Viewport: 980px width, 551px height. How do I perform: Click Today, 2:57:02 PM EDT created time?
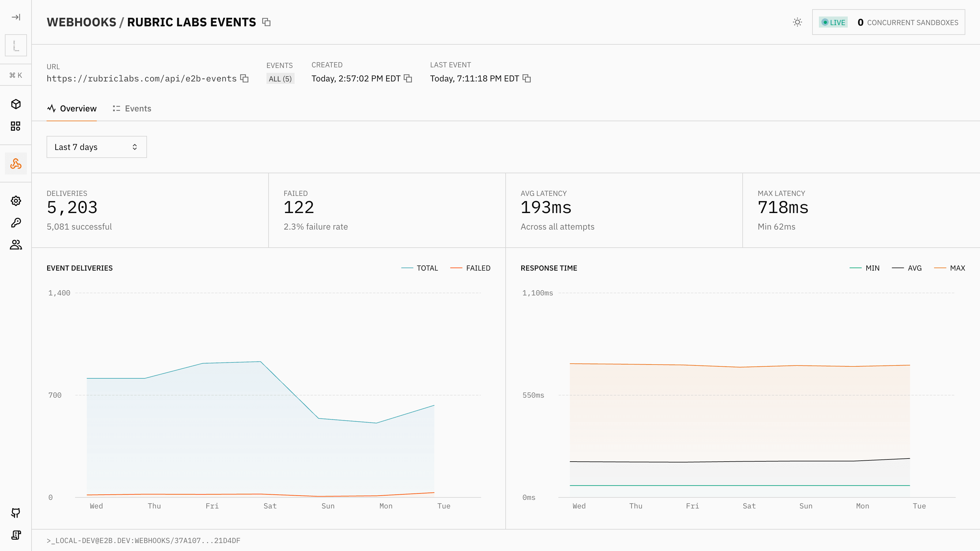(x=356, y=78)
